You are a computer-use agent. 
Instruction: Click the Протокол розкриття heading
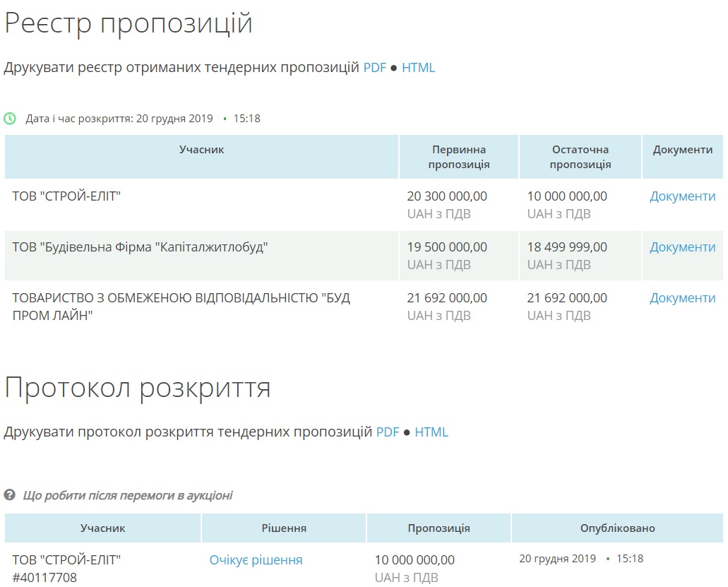pyautogui.click(x=138, y=388)
